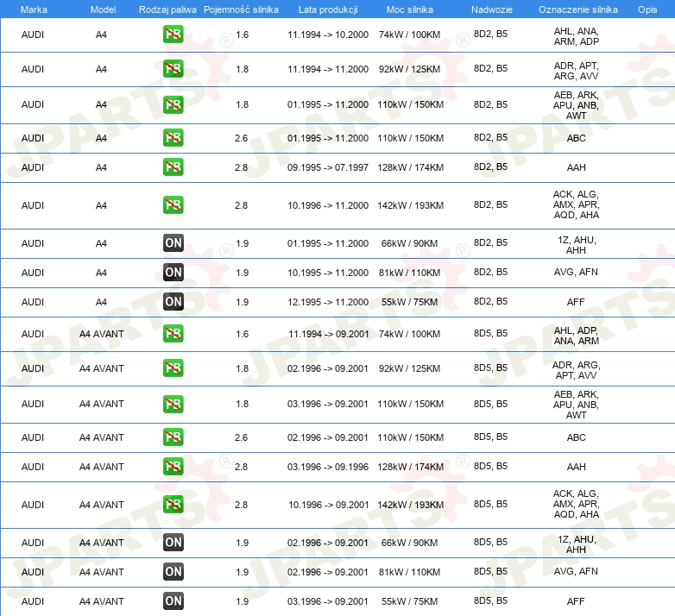Click diesel ON icon for A4 66kW row
675x616 pixels.
coord(173,243)
